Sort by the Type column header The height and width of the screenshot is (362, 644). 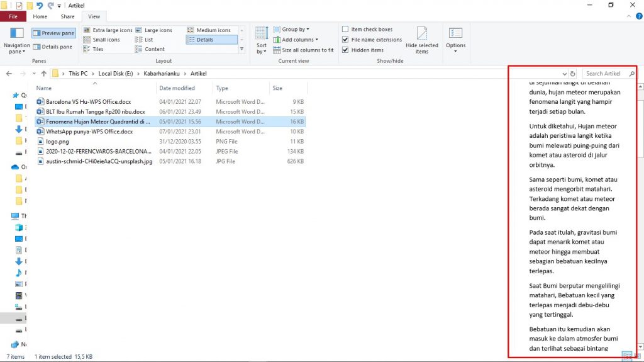click(x=241, y=88)
